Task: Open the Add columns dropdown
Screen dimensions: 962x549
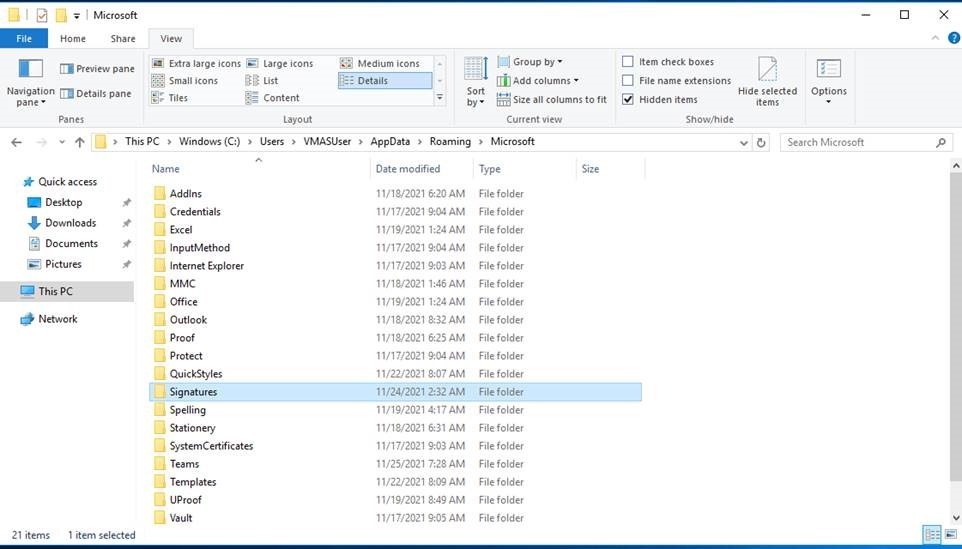Action: 537,80
